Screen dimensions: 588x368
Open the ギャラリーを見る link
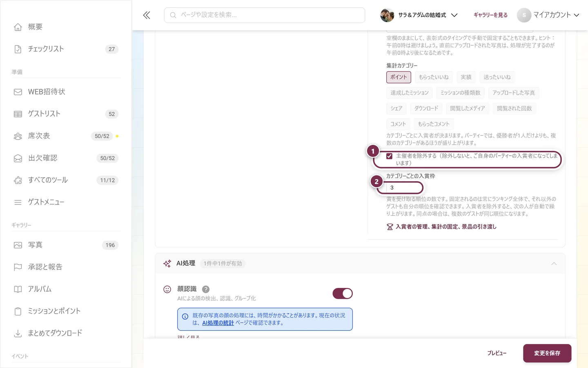coord(490,15)
